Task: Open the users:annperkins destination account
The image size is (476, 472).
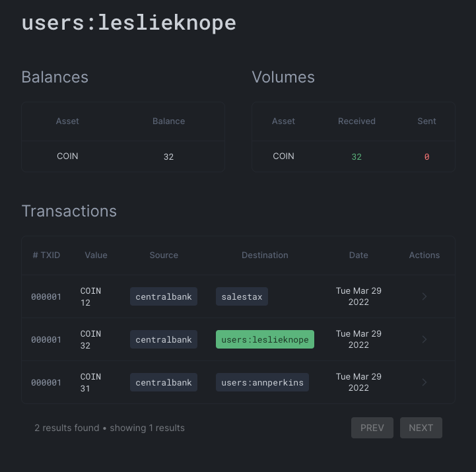Action: (262, 383)
